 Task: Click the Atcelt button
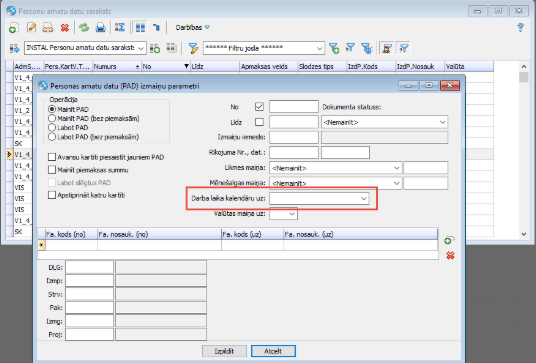[273, 351]
